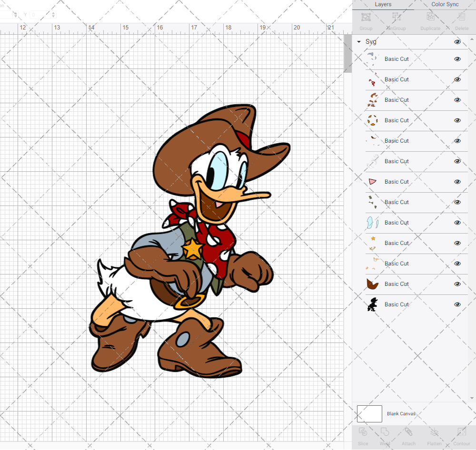Select the brown hat-and-boots shapes layer thumbnail
Viewport: 476px width, 450px height.
(373, 100)
